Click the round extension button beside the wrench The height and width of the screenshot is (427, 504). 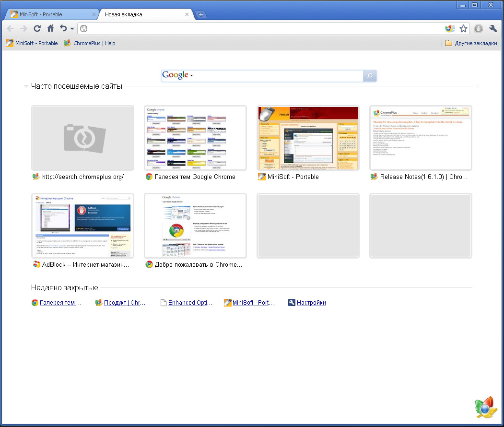click(478, 29)
